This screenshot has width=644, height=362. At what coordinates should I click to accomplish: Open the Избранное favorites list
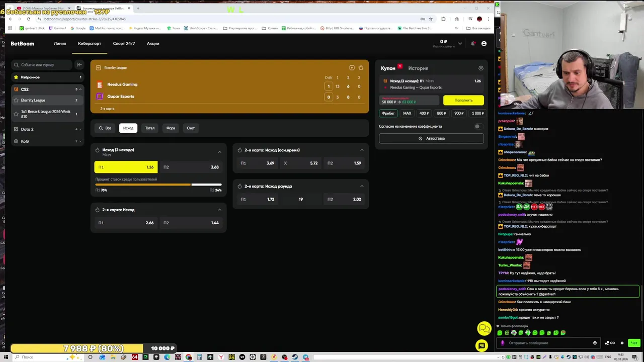pos(47,77)
